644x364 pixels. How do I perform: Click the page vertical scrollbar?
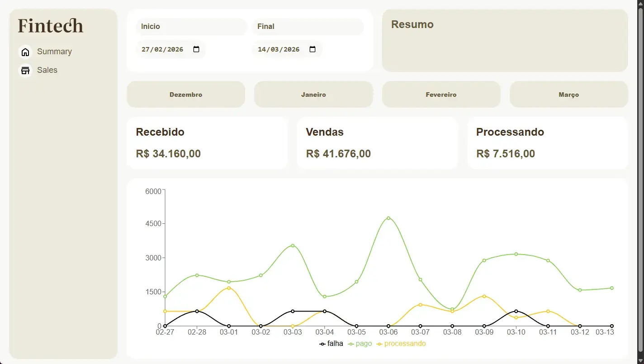coord(640,181)
